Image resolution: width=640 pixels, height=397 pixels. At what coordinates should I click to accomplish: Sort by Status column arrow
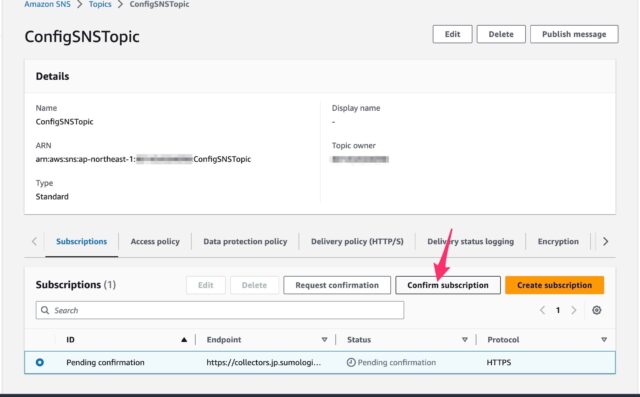click(464, 339)
